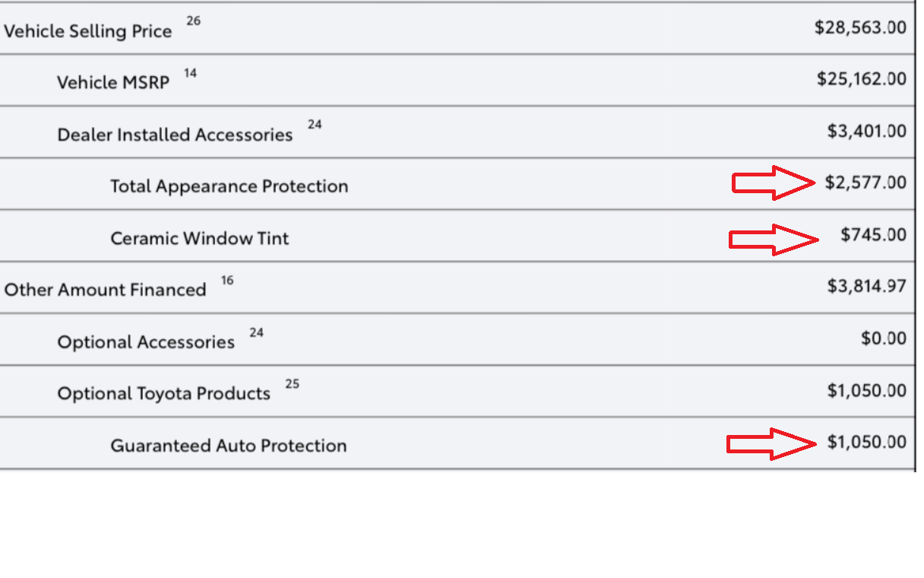This screenshot has height=578, width=924.
Task: Click the Dealer Installed Accessories label
Action: tap(175, 135)
